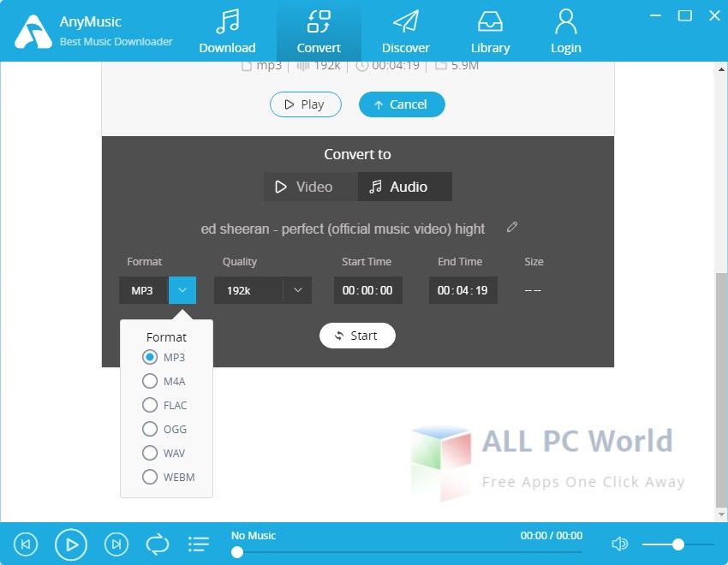Viewport: 728px width, 565px height.
Task: Select OGG format radio button
Action: coord(150,429)
